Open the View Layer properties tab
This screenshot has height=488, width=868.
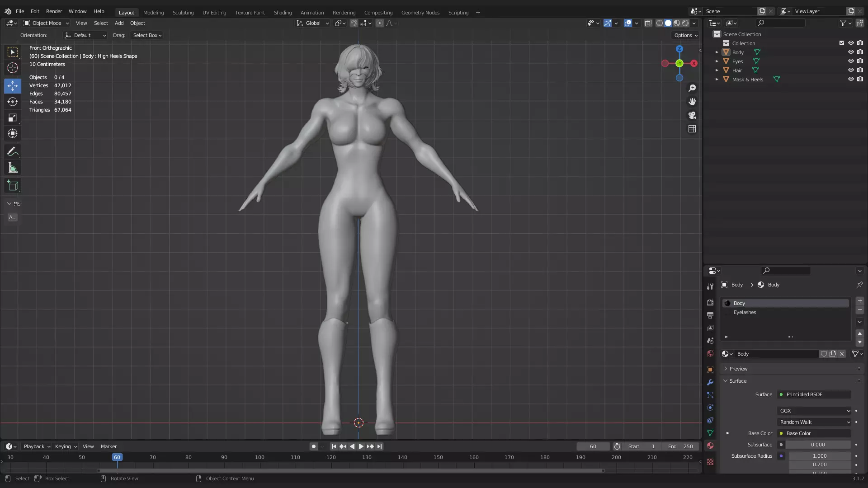710,328
